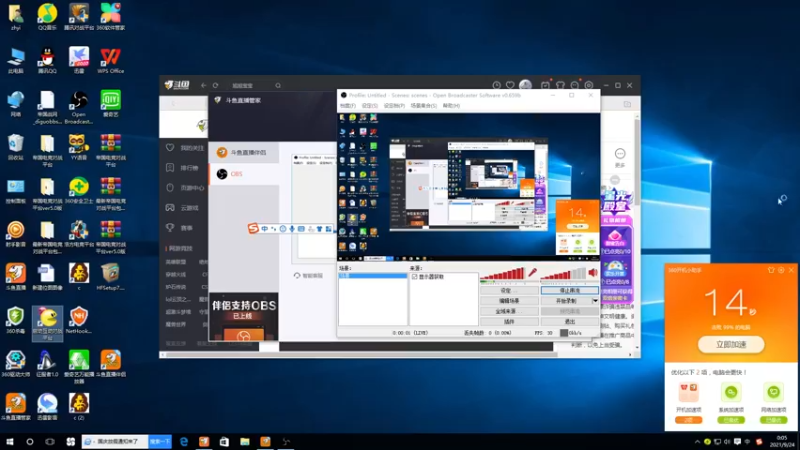800x450 pixels.
Task: Click the Sogou input method S logo
Action: click(253, 229)
